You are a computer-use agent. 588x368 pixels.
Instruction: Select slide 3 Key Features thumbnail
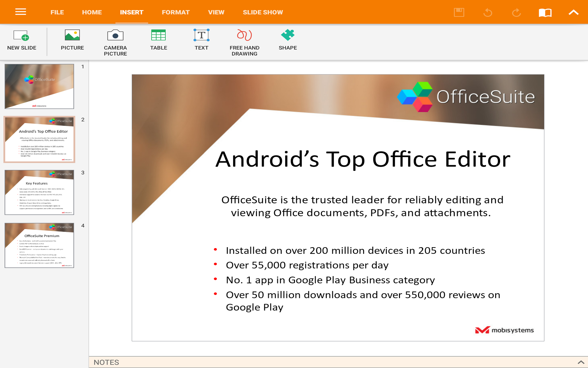pos(39,192)
